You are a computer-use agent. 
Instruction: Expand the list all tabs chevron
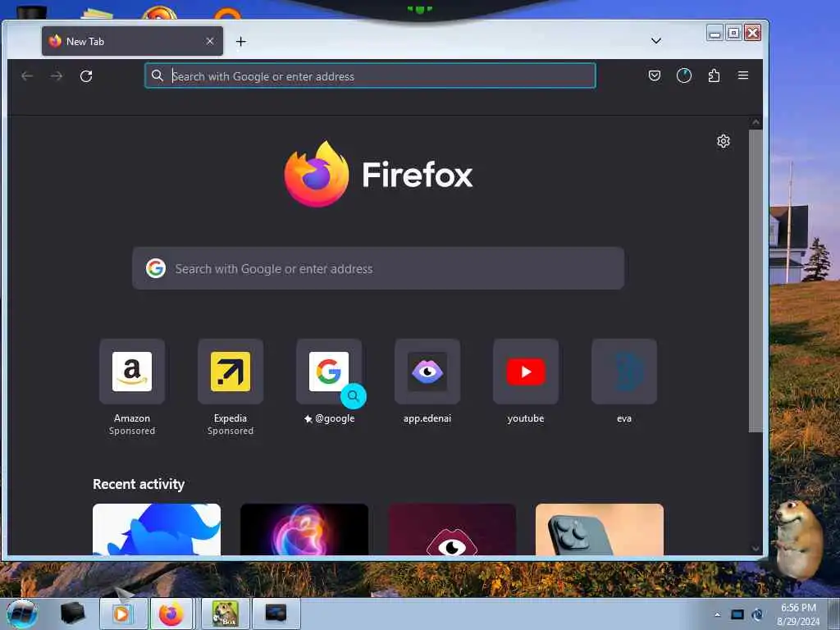coord(655,41)
